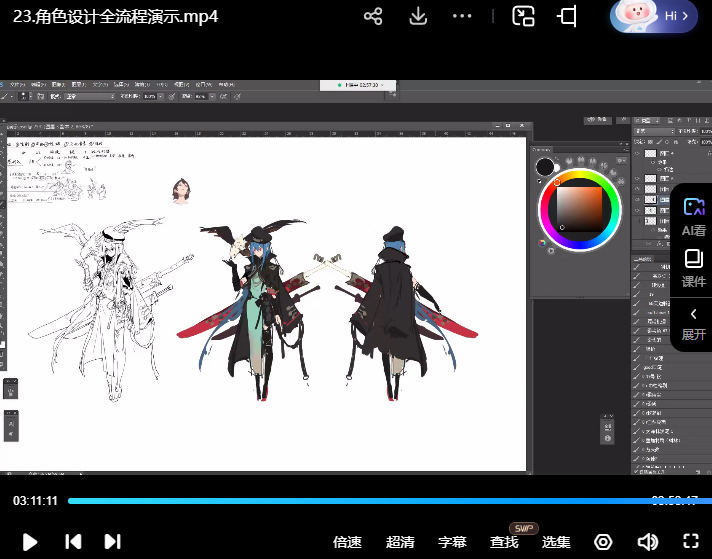Click the share icon in top bar
712x559 pixels.
(x=373, y=16)
